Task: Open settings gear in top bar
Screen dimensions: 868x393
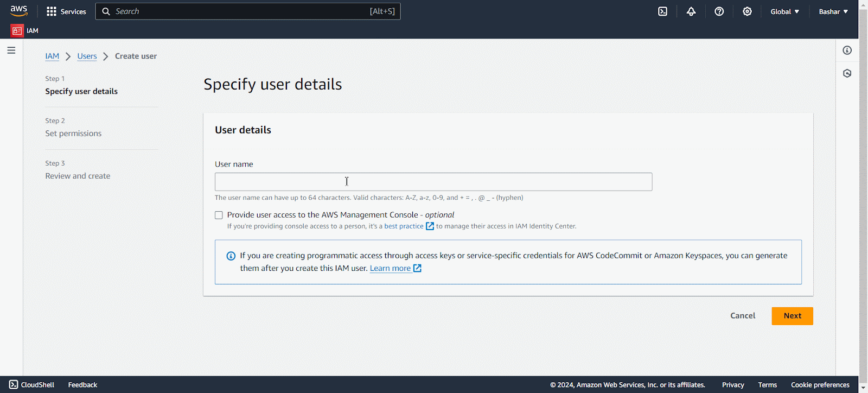Action: coord(747,11)
